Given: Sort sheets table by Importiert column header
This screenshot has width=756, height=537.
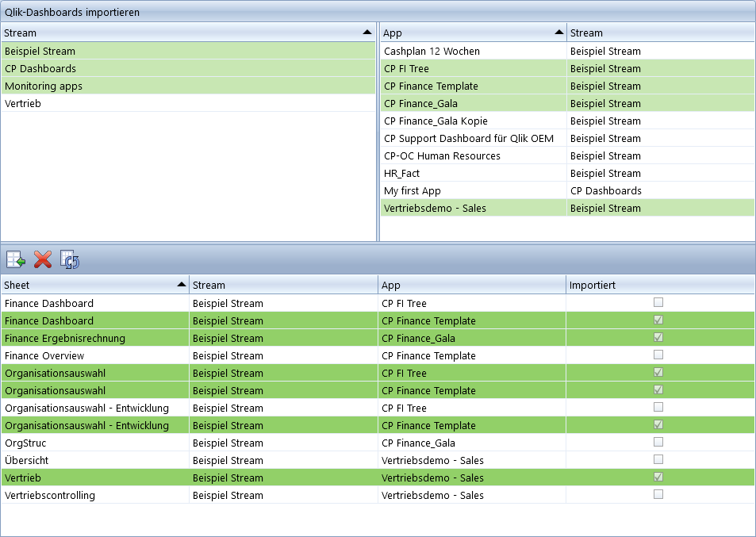Looking at the screenshot, I should click(661, 285).
